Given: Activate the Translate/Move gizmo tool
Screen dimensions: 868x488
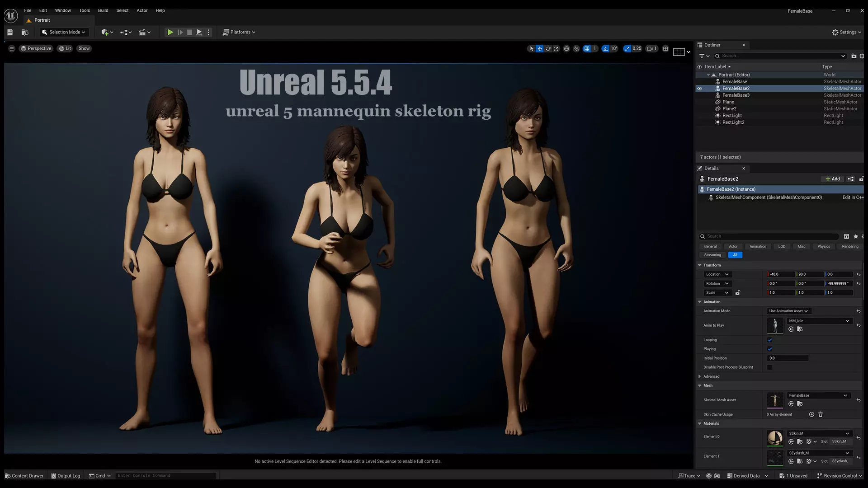Looking at the screenshot, I should 539,48.
